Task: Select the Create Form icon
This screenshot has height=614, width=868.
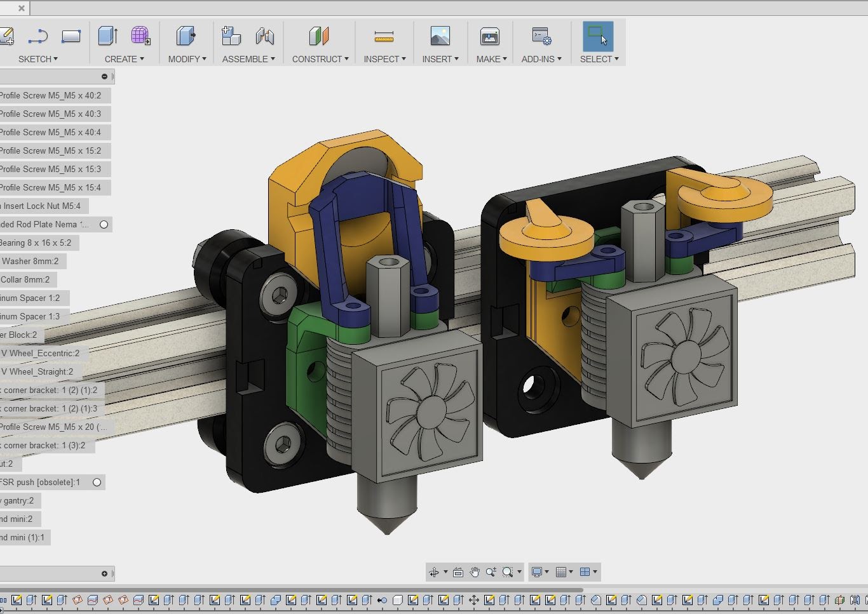Action: [x=140, y=36]
